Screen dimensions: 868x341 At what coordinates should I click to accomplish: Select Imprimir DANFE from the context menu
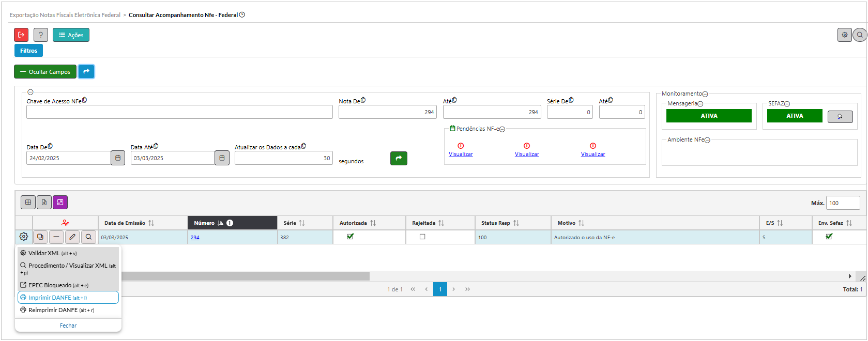click(68, 298)
